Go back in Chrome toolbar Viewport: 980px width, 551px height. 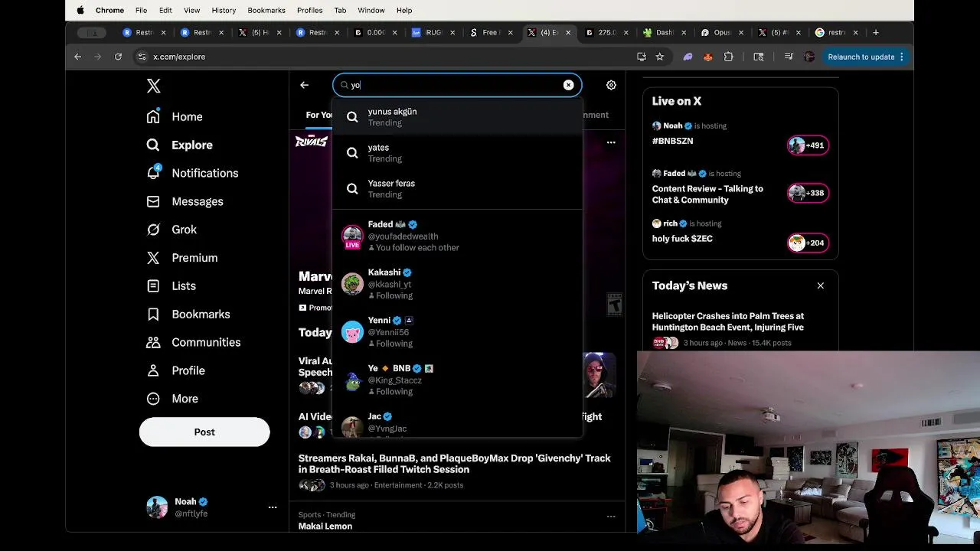[x=77, y=57]
